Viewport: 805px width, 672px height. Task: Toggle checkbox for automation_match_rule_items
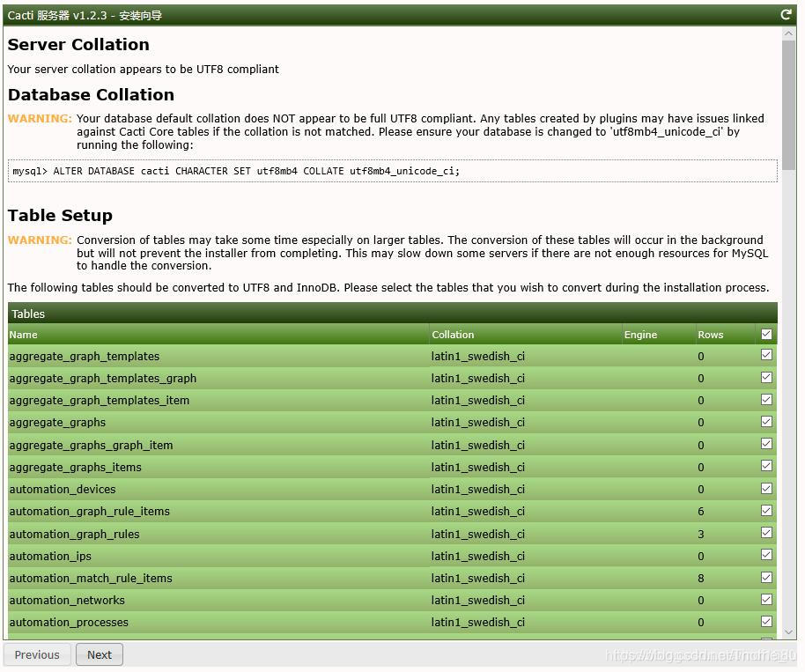click(766, 578)
